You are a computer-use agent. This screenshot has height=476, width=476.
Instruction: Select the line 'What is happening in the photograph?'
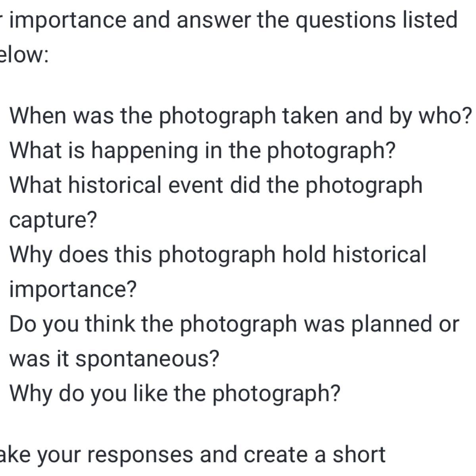(203, 151)
